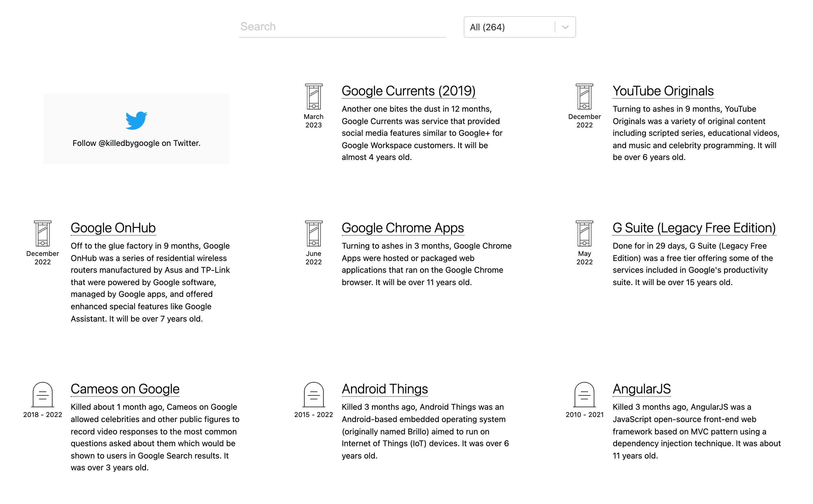
Task: Click the Cameos on Google description paragraph
Action: (x=155, y=437)
